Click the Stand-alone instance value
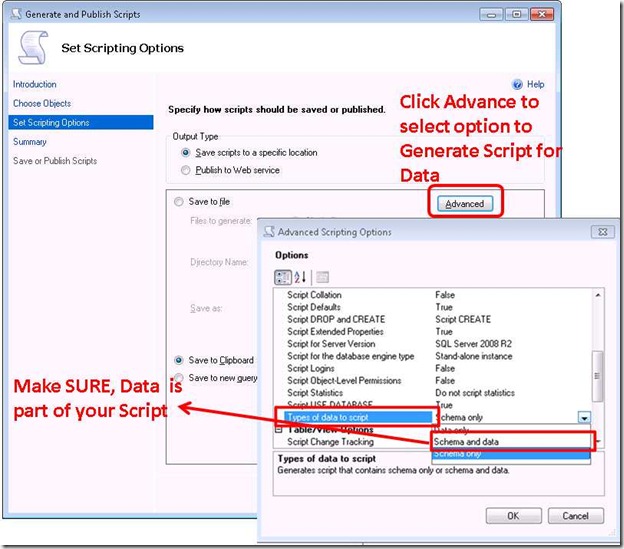This screenshot has width=624, height=549. [474, 356]
